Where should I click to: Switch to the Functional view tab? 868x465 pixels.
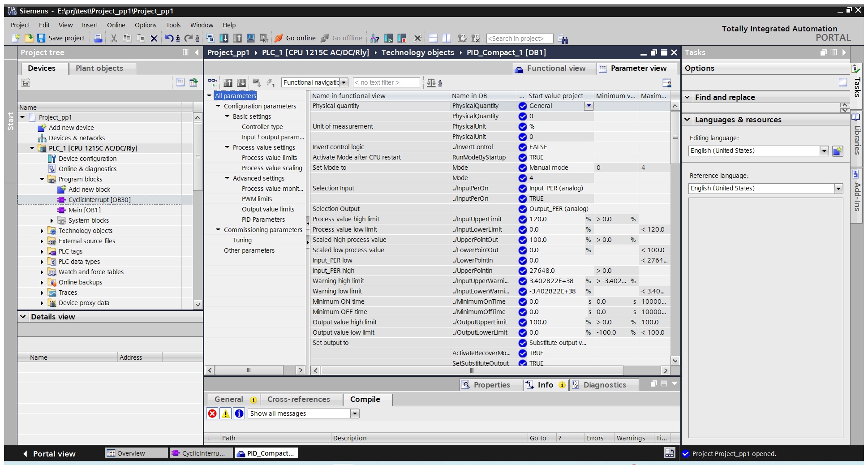(x=554, y=69)
